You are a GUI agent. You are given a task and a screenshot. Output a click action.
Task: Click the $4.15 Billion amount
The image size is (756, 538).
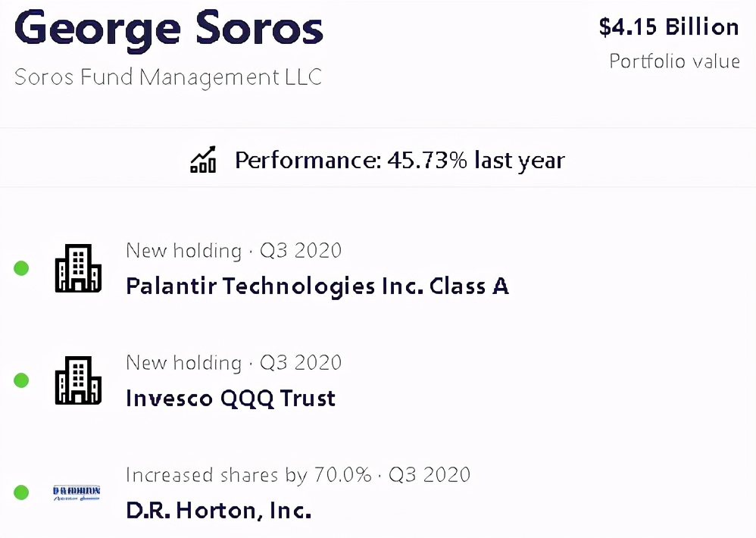668,27
